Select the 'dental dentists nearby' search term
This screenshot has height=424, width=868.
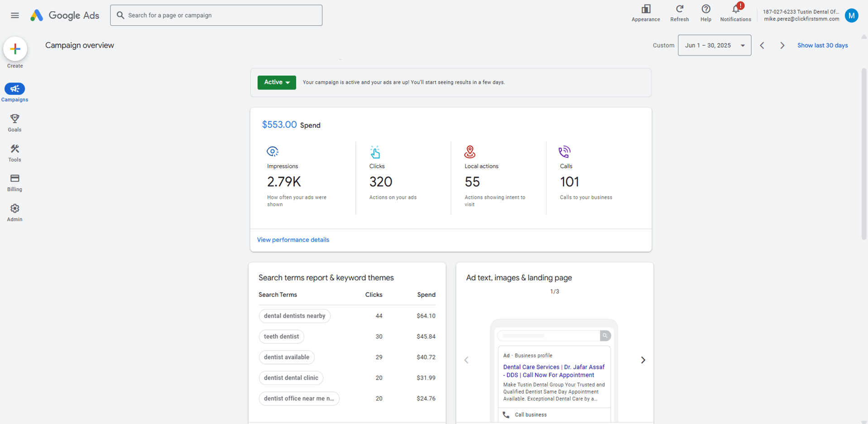294,316
